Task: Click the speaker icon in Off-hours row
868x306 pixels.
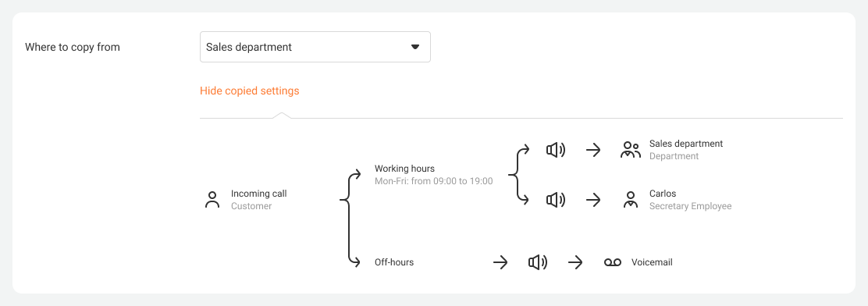Action: (538, 262)
